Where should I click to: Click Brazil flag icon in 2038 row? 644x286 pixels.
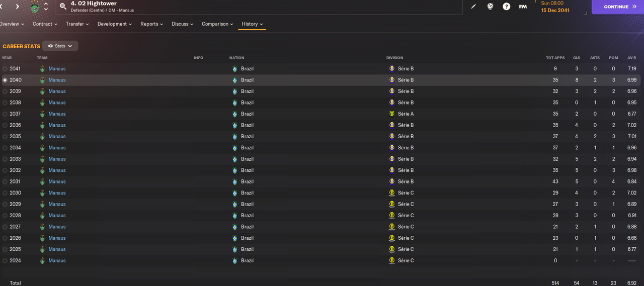234,103
